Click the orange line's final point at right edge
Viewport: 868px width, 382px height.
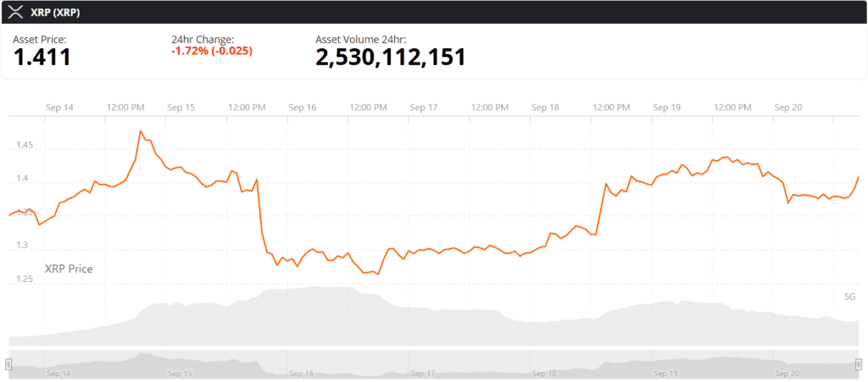[x=858, y=176]
